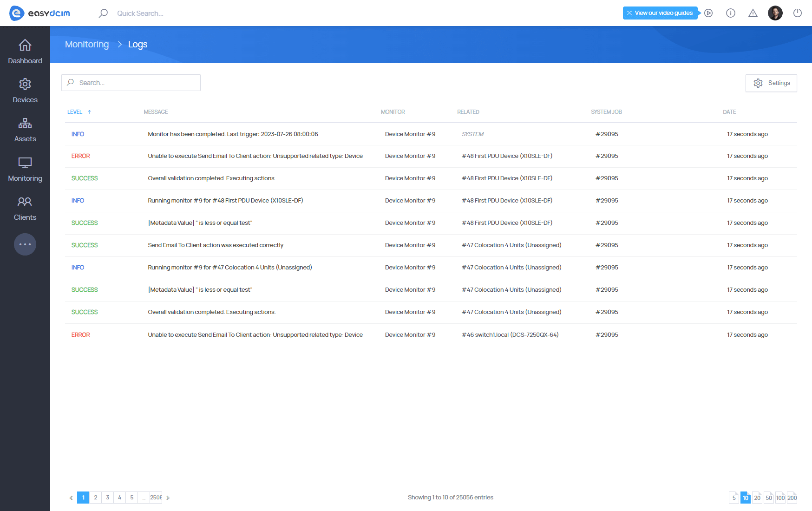
Task: Log out using the power icon
Action: tap(798, 13)
